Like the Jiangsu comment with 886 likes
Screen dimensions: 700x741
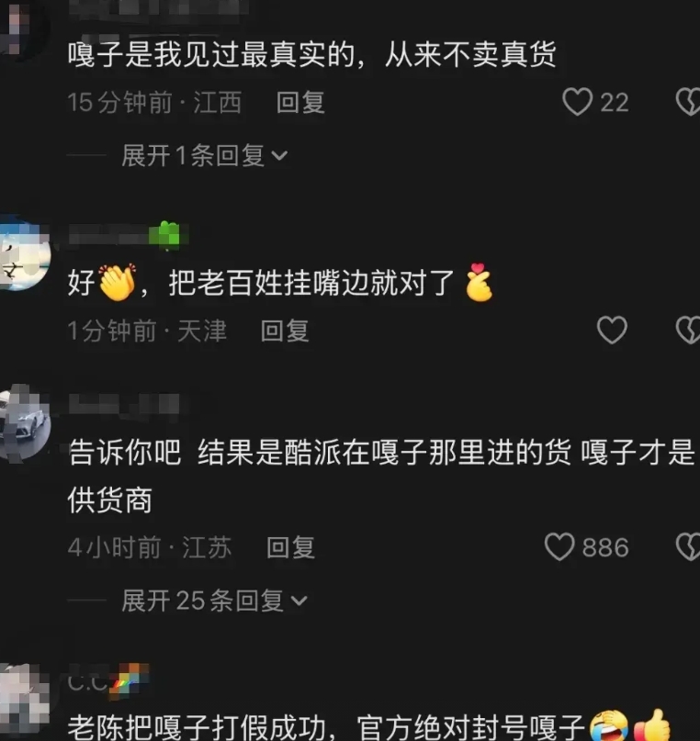(x=559, y=546)
